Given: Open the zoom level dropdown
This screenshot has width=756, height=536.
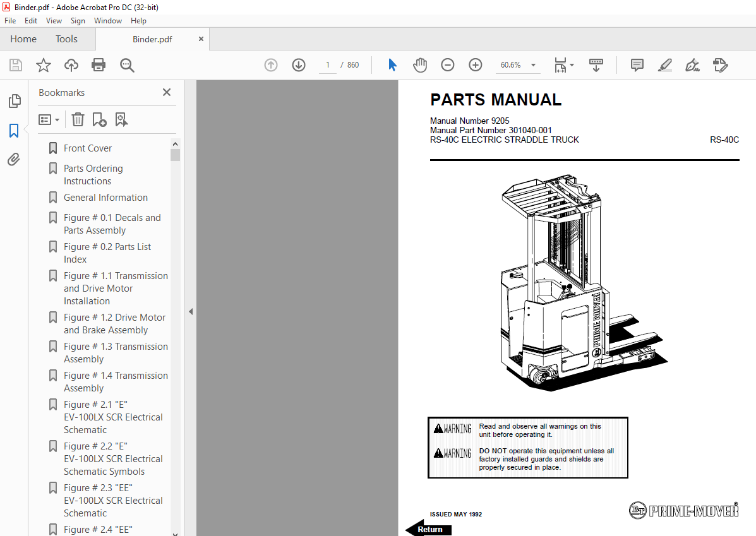Looking at the screenshot, I should pyautogui.click(x=533, y=64).
